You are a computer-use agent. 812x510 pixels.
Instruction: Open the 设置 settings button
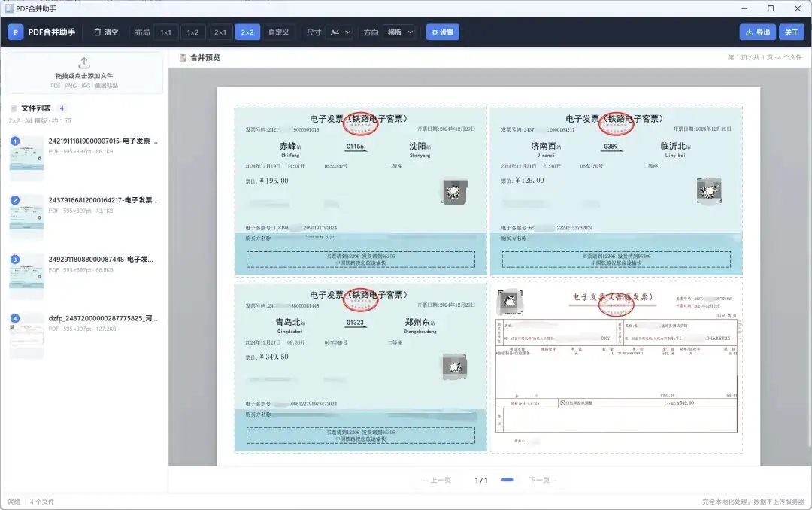click(x=443, y=32)
